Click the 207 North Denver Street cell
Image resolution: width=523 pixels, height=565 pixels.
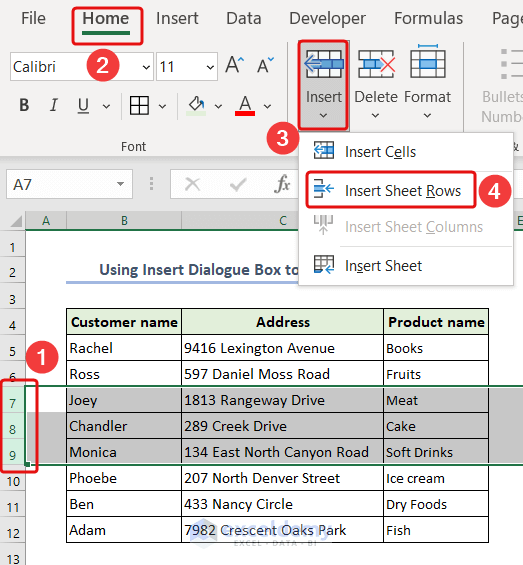[x=283, y=478]
